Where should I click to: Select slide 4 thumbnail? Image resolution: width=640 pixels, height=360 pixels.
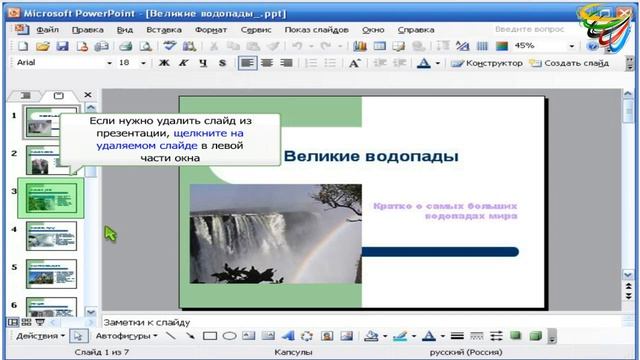[51, 236]
